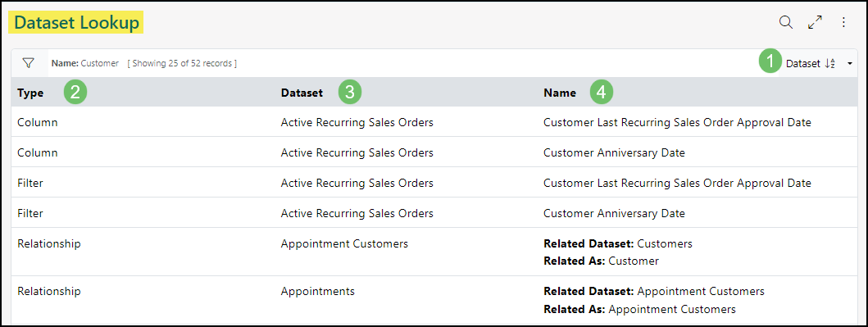Open the three-dot more options menu

click(843, 23)
